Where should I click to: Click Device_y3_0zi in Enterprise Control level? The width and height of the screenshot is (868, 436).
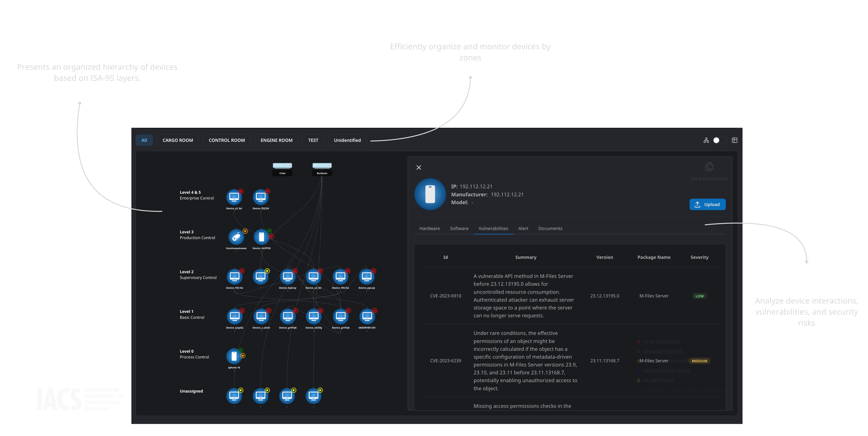[234, 197]
